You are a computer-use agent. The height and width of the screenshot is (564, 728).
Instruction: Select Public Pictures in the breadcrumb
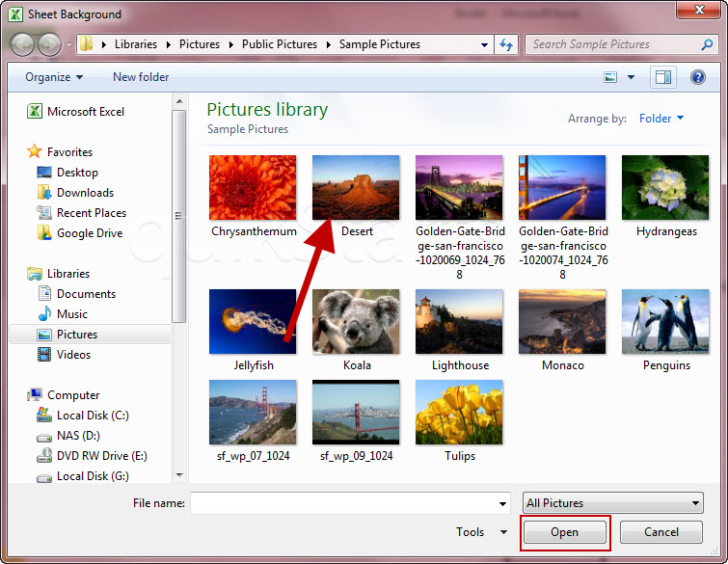pyautogui.click(x=280, y=44)
